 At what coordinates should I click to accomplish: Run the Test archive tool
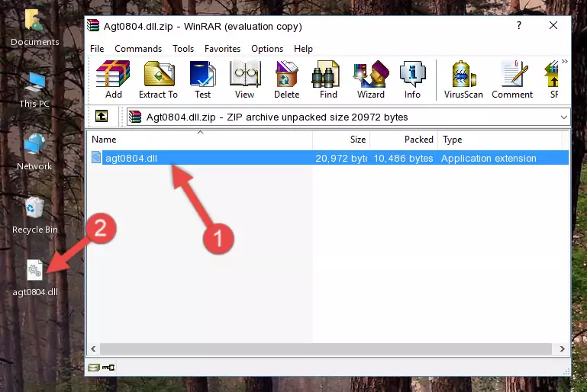point(202,79)
